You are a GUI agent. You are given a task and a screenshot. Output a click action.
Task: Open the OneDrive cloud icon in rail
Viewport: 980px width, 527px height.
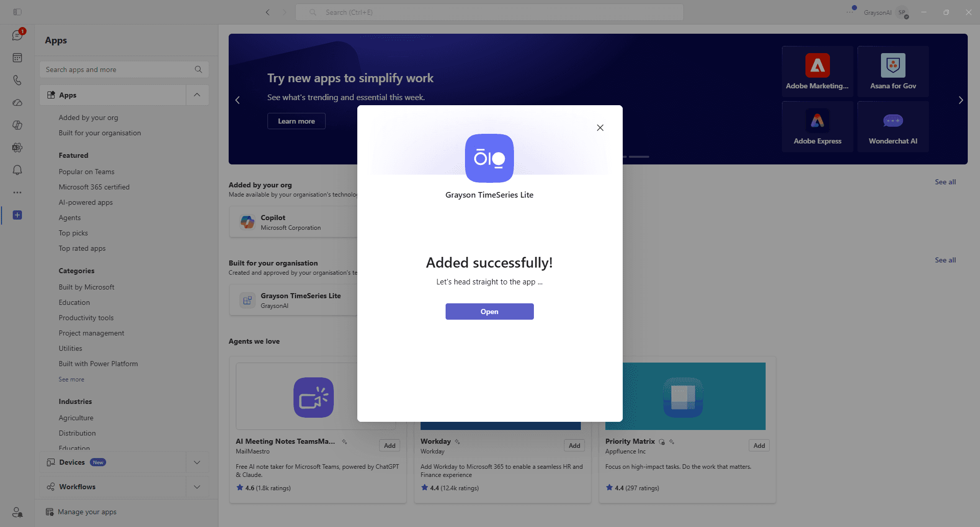[17, 103]
